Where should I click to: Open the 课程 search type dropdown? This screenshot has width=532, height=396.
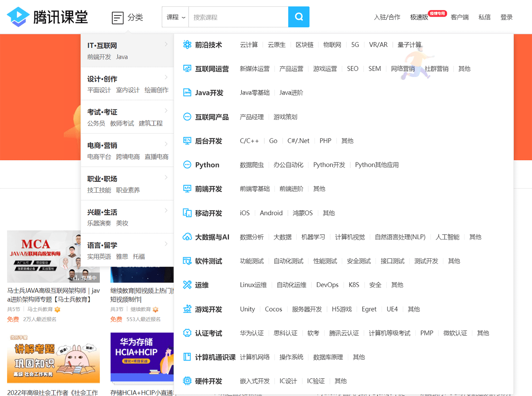pos(176,17)
